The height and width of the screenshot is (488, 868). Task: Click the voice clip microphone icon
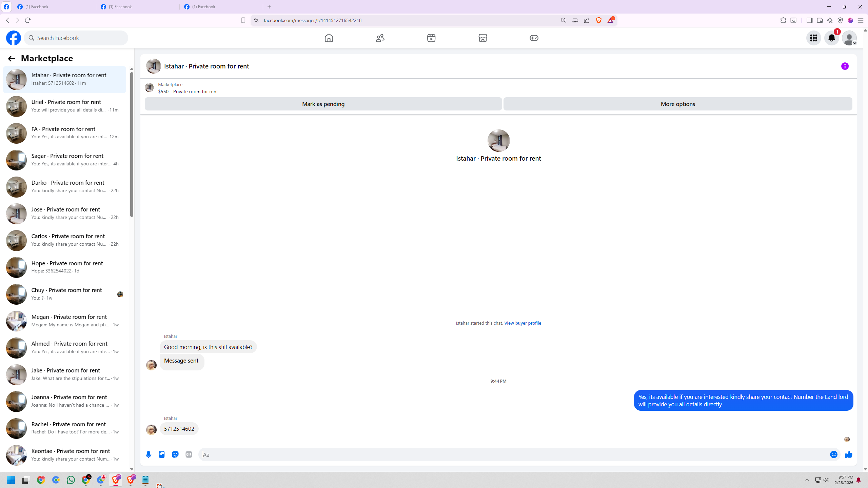click(149, 454)
